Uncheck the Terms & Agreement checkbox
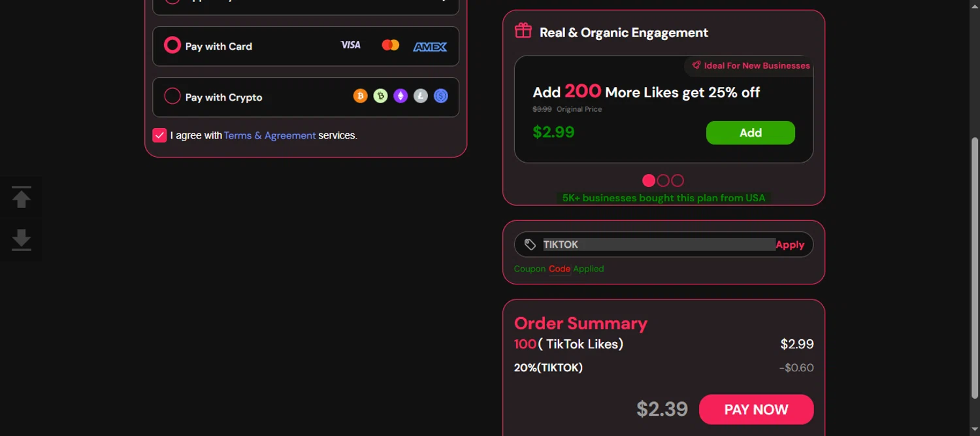This screenshot has height=436, width=980. 159,135
